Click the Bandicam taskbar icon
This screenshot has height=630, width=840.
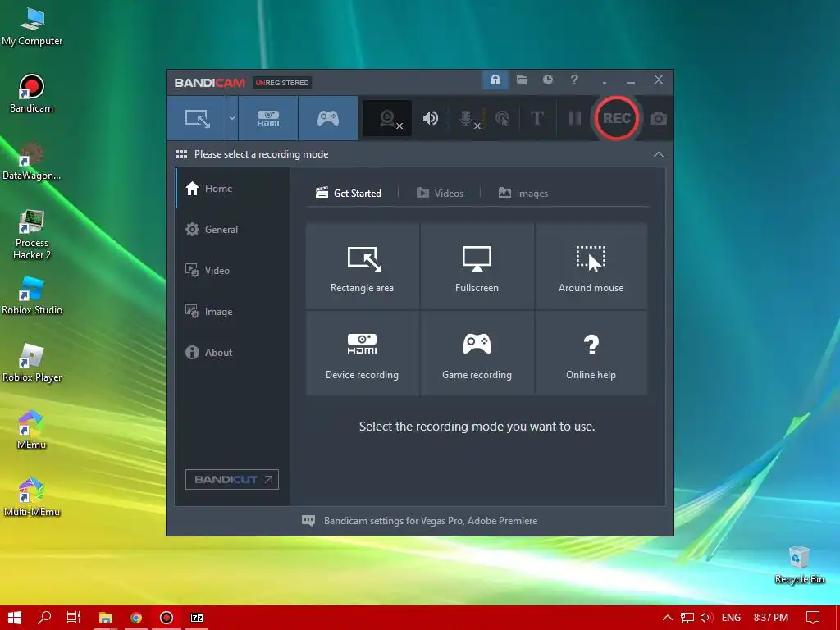(167, 618)
